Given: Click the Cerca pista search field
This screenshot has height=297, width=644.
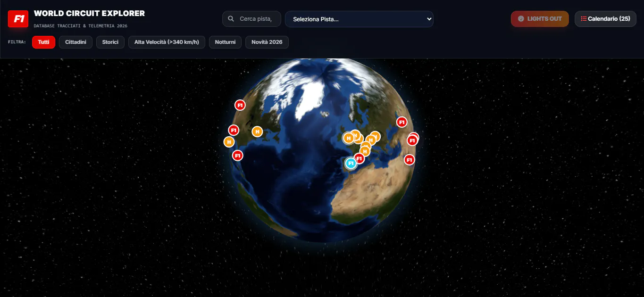Looking at the screenshot, I should (x=251, y=19).
